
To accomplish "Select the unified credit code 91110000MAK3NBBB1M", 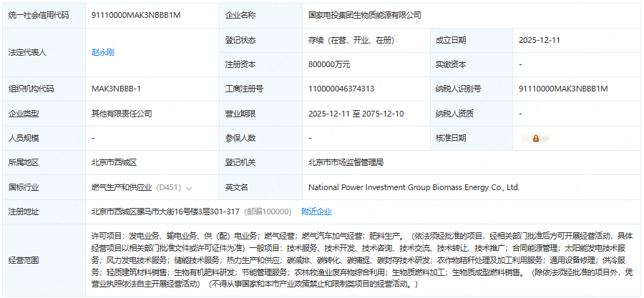I will pos(136,15).
